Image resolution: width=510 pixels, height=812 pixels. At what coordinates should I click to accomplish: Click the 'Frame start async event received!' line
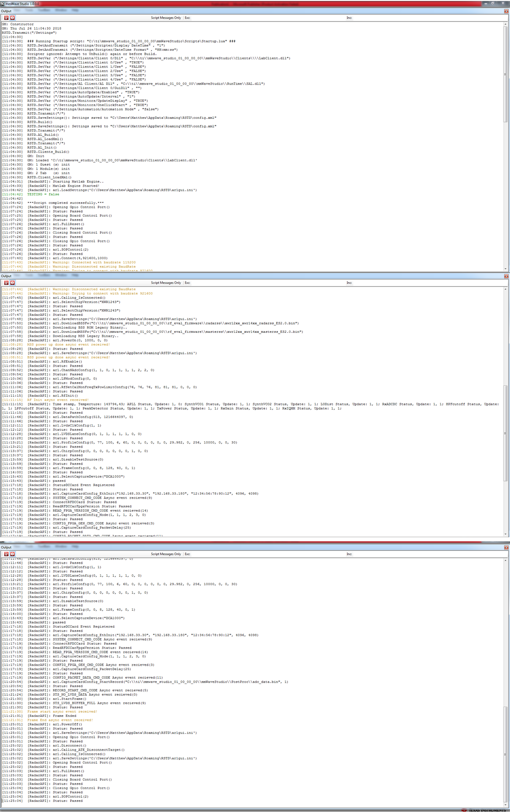tap(49, 711)
